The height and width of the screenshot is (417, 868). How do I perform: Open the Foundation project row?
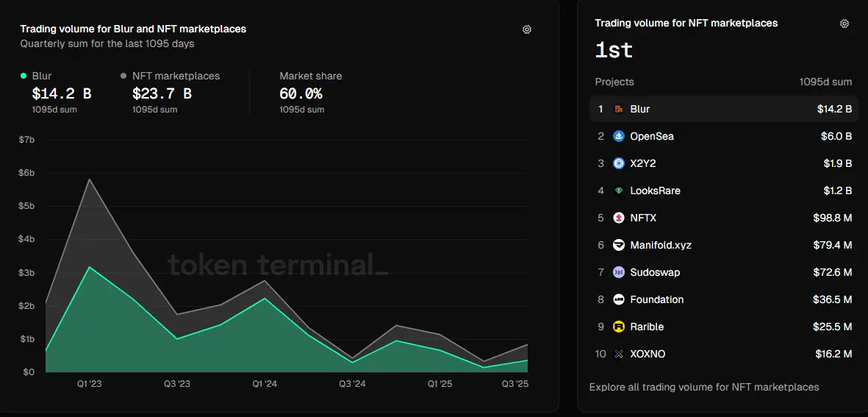point(723,300)
